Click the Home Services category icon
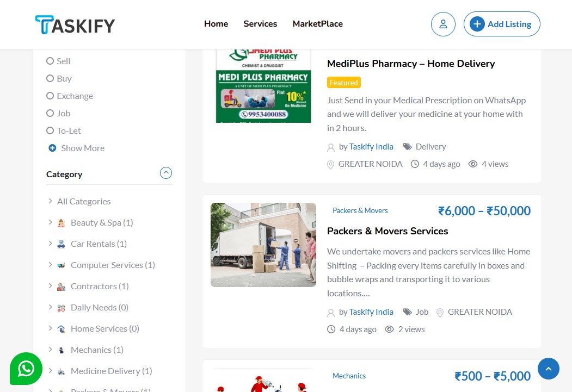This screenshot has width=572, height=392. coord(61,329)
